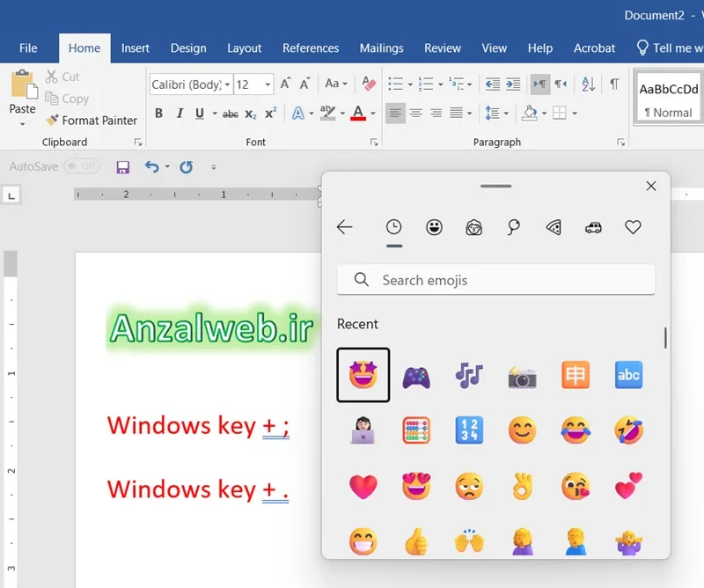Insert the game controller emoji
704x588 pixels.
416,376
